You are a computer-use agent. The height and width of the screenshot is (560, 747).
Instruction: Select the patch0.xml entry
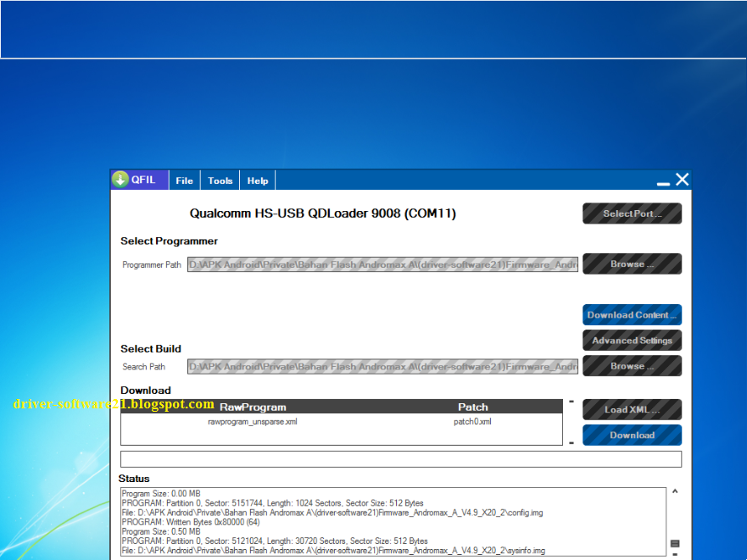[x=466, y=421]
